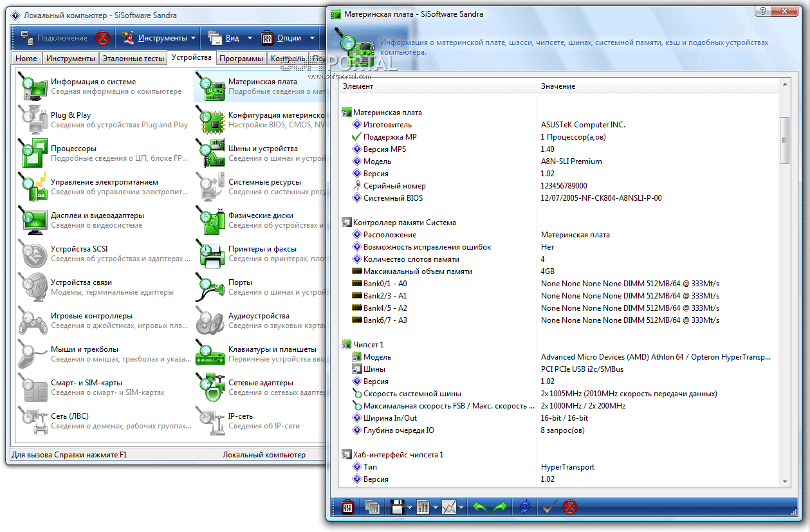Select the 'Системный BIOS' row
The image size is (810, 532).
click(559, 198)
